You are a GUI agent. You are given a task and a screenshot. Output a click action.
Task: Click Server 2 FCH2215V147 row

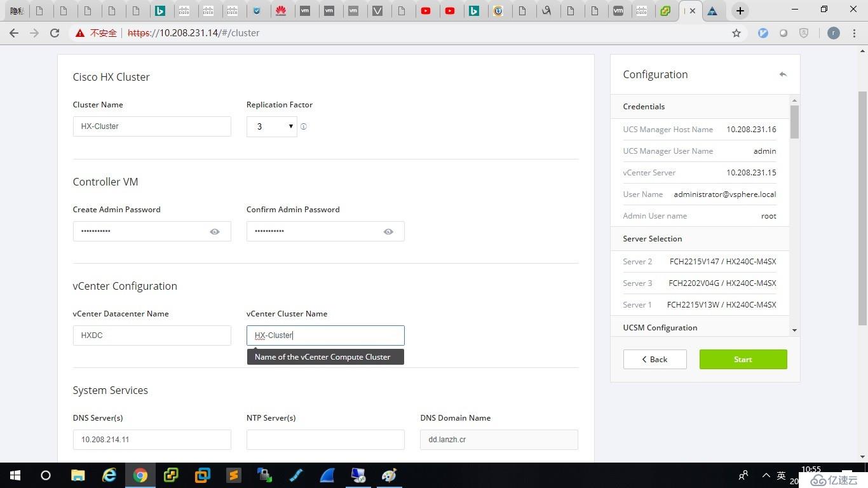pyautogui.click(x=700, y=262)
